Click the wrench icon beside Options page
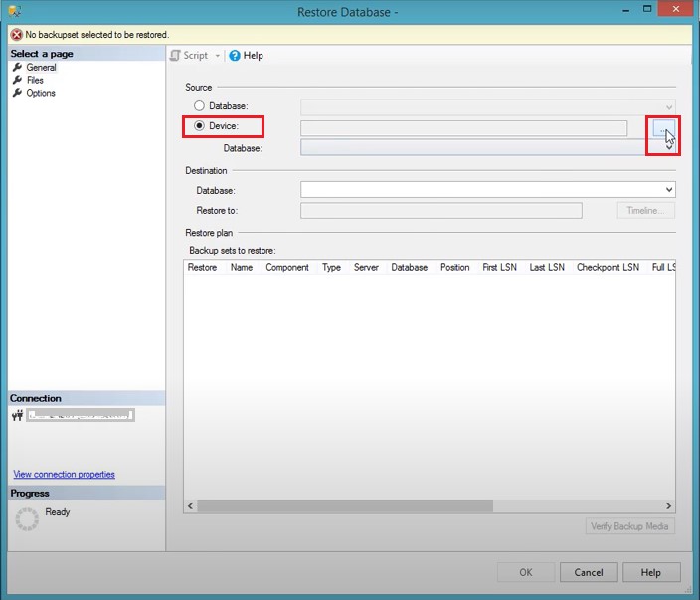The width and height of the screenshot is (700, 600). click(x=17, y=94)
